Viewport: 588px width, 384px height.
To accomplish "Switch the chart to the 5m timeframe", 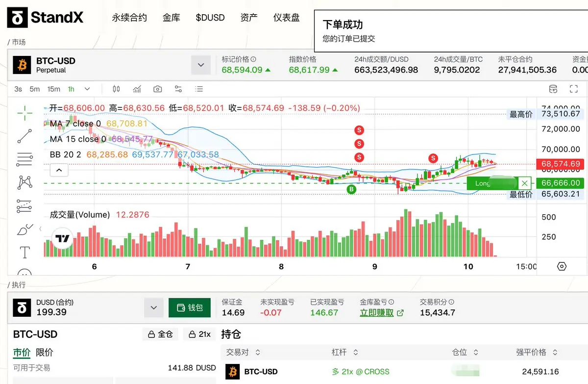I will click(34, 89).
